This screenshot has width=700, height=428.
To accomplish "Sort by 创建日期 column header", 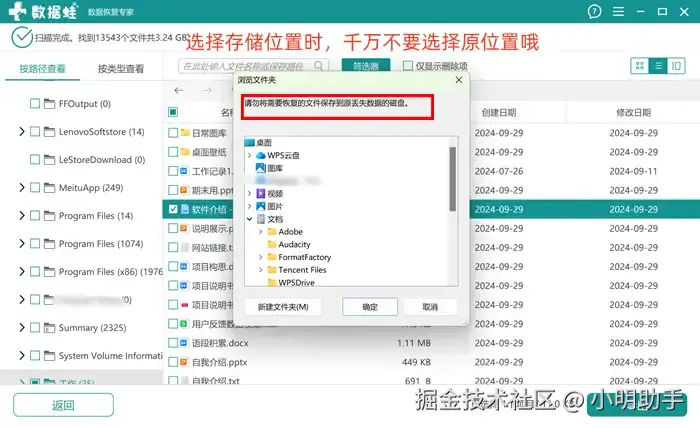I will click(499, 112).
